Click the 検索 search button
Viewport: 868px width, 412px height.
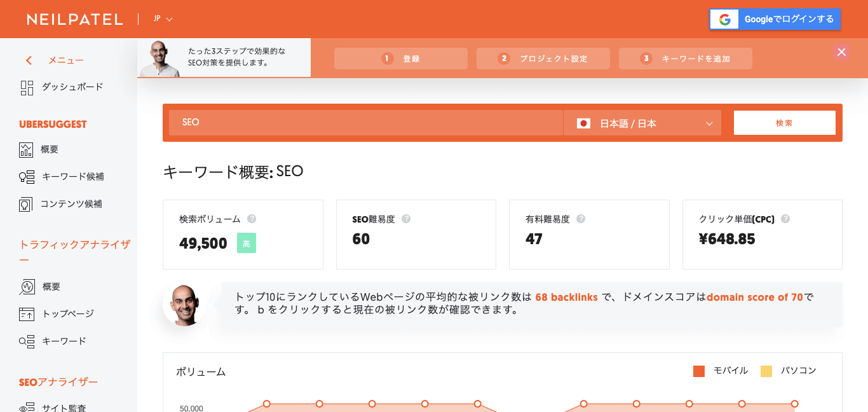[x=785, y=123]
